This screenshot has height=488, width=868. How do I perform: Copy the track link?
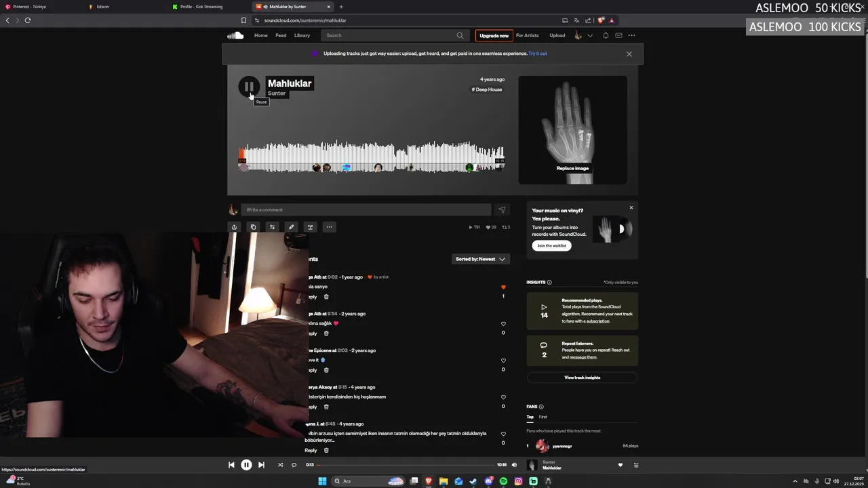[x=253, y=227]
